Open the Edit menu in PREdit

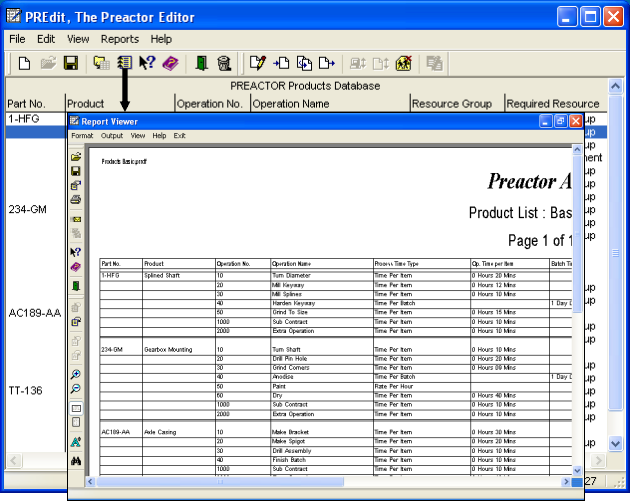(46, 39)
